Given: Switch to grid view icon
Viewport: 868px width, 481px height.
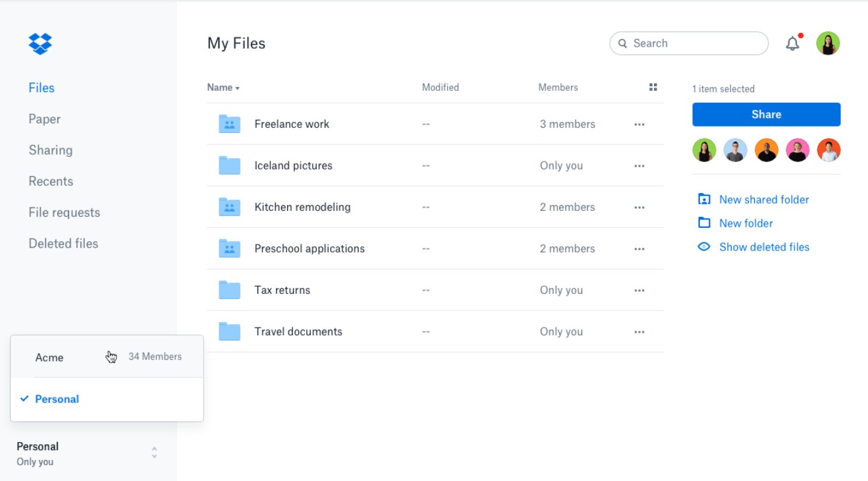Looking at the screenshot, I should (x=653, y=87).
